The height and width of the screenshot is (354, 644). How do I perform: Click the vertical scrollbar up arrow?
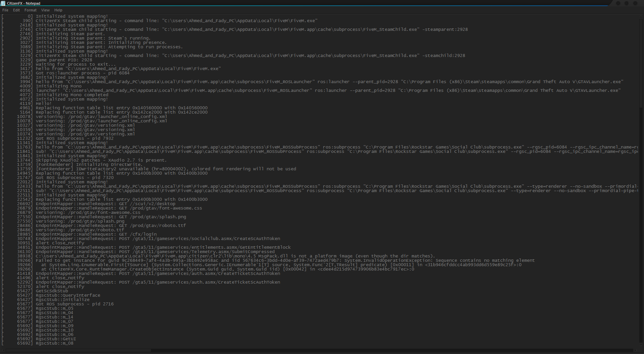pos(641,16)
